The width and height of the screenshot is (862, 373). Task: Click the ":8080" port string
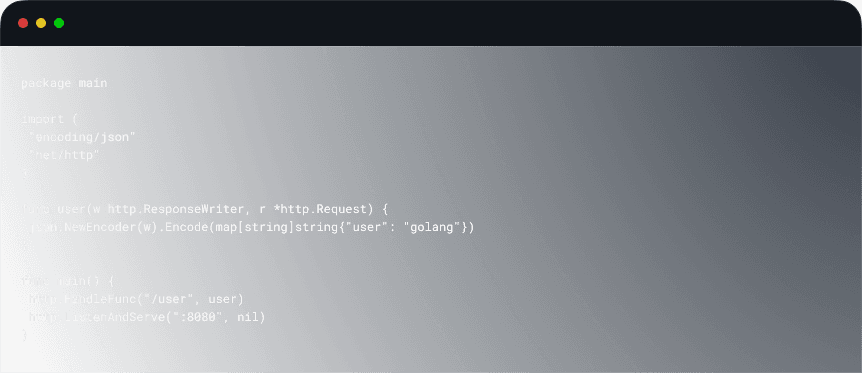tap(195, 317)
